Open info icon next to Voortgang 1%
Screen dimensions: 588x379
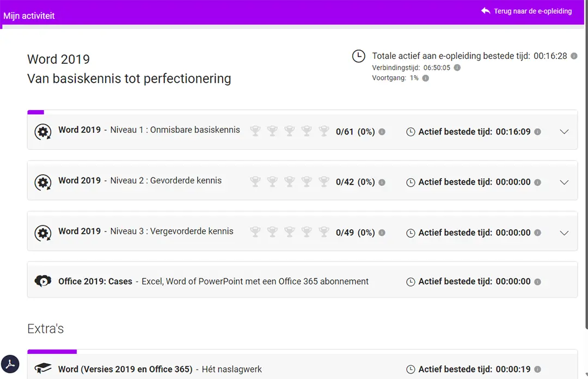(x=426, y=78)
